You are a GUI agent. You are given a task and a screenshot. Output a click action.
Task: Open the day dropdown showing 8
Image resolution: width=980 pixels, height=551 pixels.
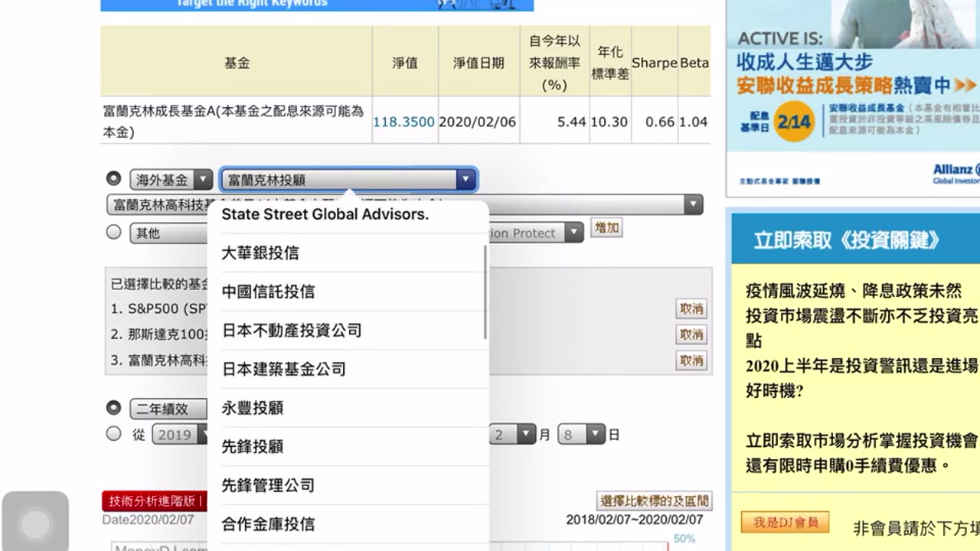pos(582,435)
